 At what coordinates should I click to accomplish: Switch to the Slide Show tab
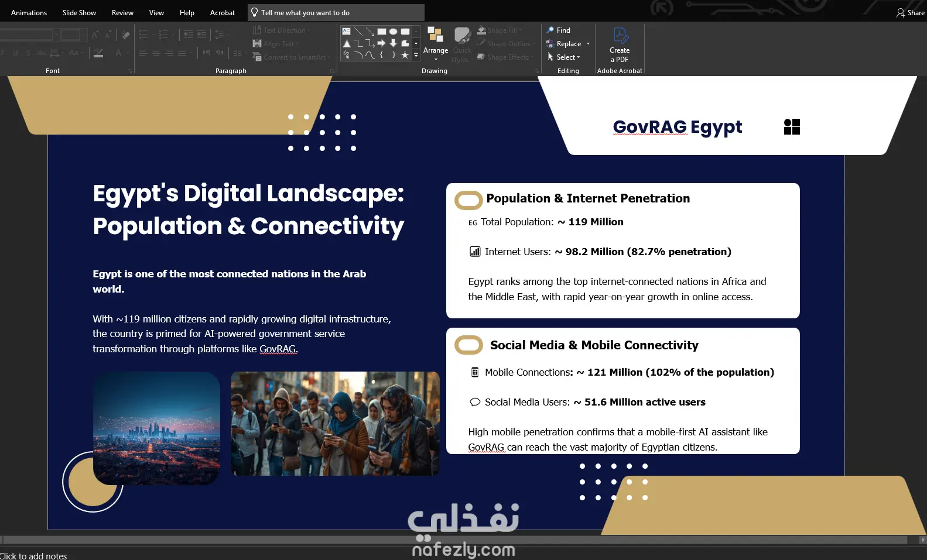click(x=79, y=13)
